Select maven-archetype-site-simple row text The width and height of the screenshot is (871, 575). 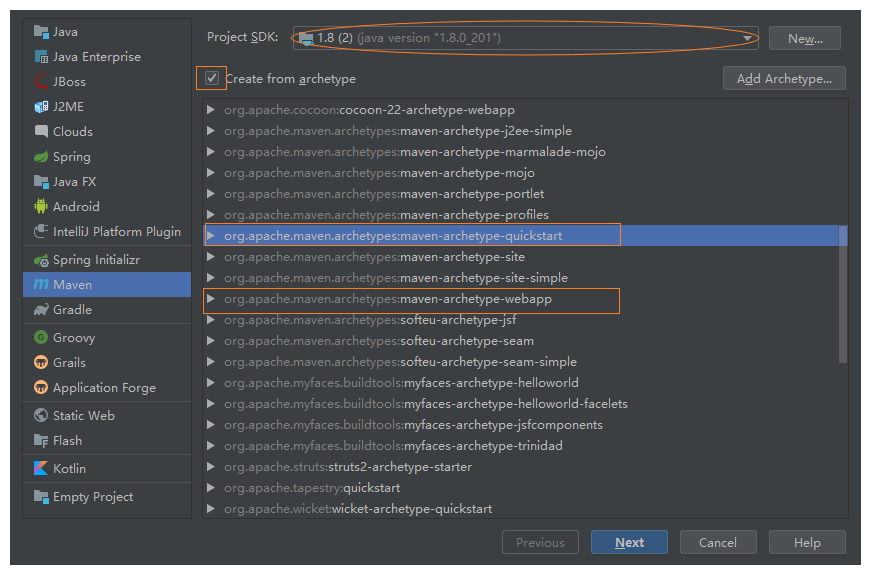pyautogui.click(x=396, y=278)
